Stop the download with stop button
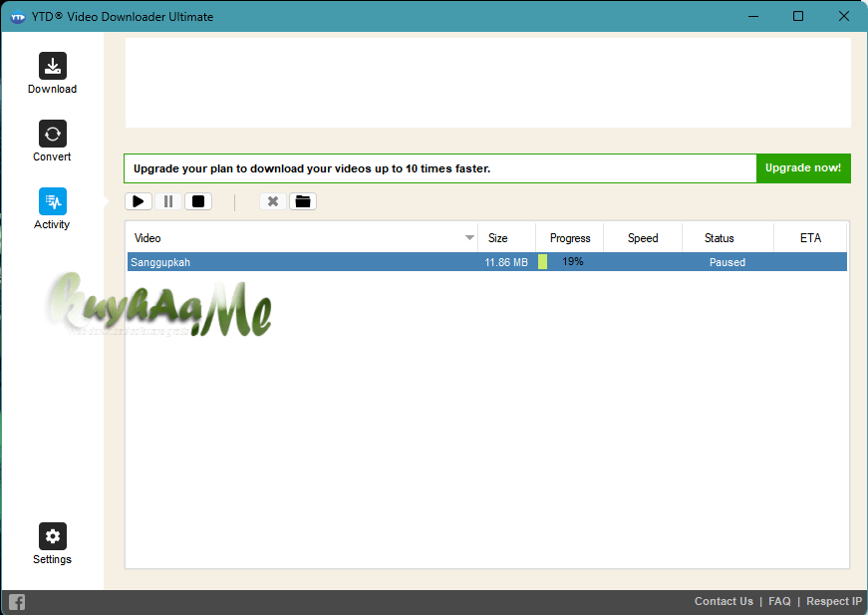868x615 pixels. (x=198, y=201)
